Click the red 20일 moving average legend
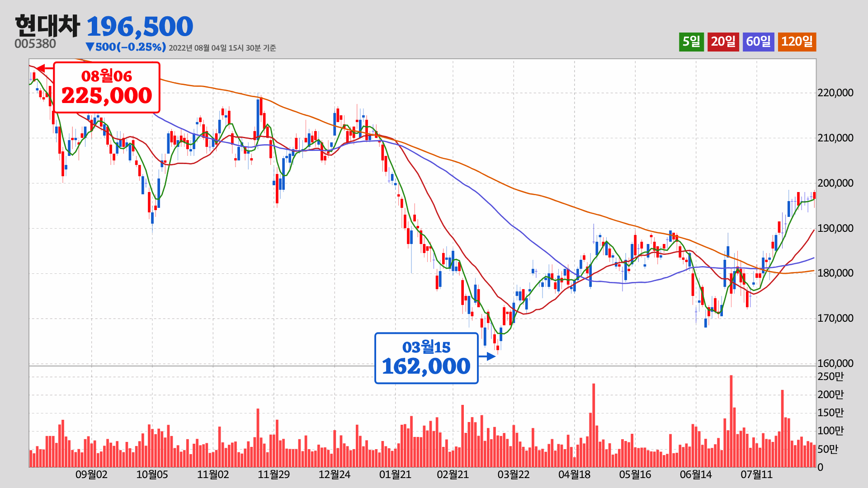 point(723,42)
